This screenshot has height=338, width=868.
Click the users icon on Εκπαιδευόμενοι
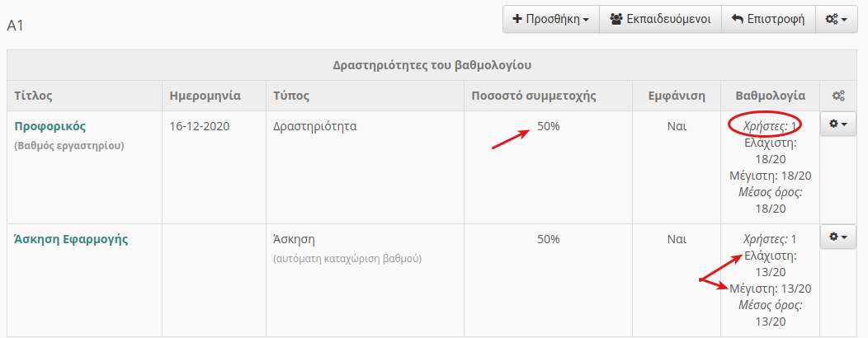pos(616,19)
